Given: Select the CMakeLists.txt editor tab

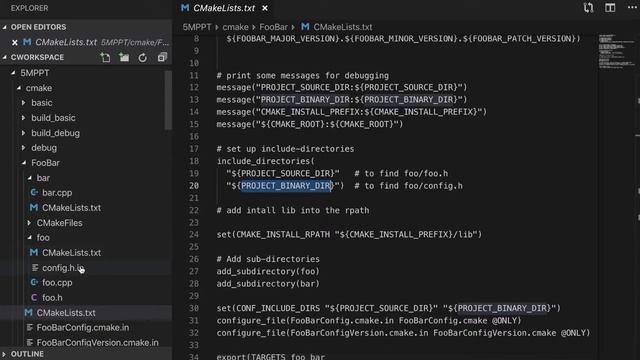Looking at the screenshot, I should coord(224,8).
